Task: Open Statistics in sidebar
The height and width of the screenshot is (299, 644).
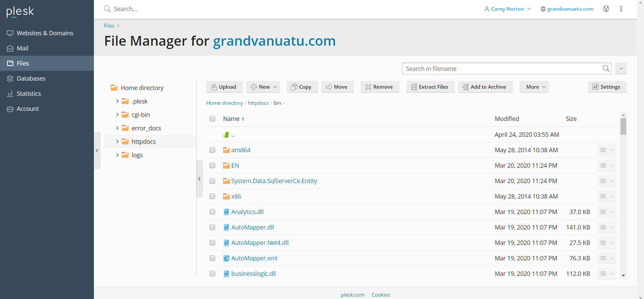Action: [47, 93]
